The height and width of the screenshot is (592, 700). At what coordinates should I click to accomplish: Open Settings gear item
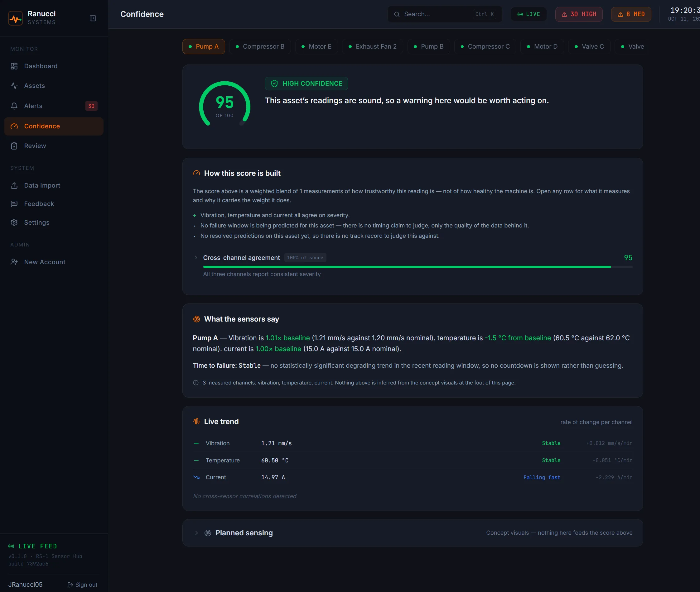(x=54, y=222)
